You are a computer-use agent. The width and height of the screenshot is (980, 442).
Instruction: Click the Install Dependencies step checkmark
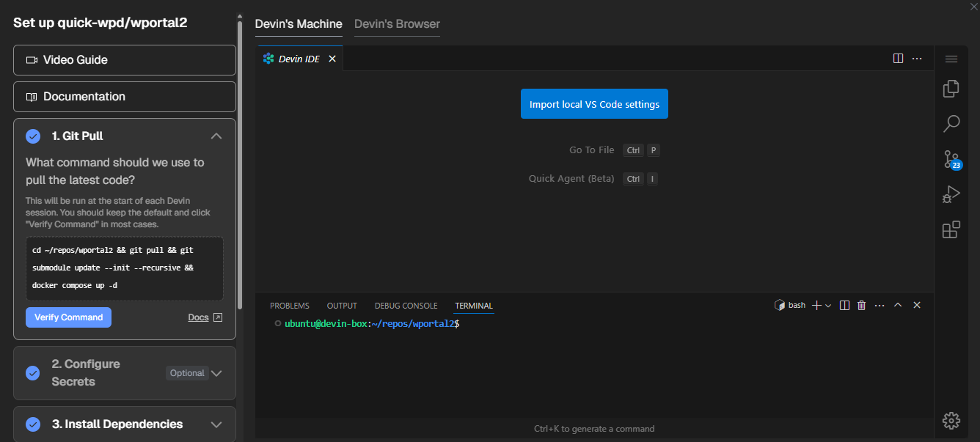click(33, 424)
